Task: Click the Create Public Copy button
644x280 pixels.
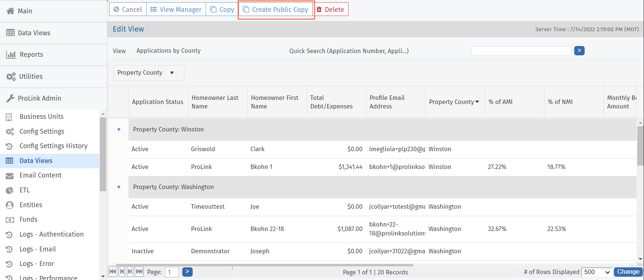Action: click(x=276, y=10)
